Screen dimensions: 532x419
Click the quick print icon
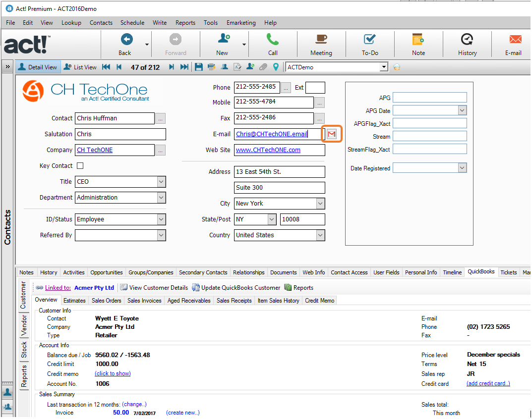click(211, 67)
